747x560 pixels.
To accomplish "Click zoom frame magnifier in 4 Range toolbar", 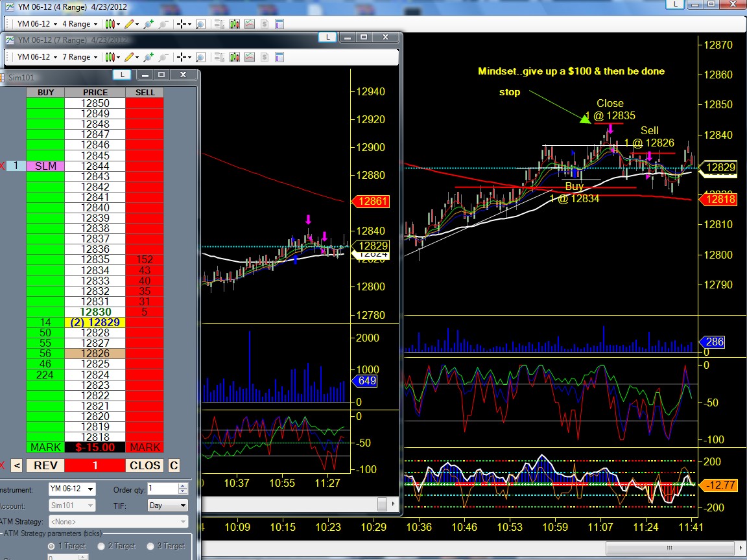I will click(x=200, y=24).
